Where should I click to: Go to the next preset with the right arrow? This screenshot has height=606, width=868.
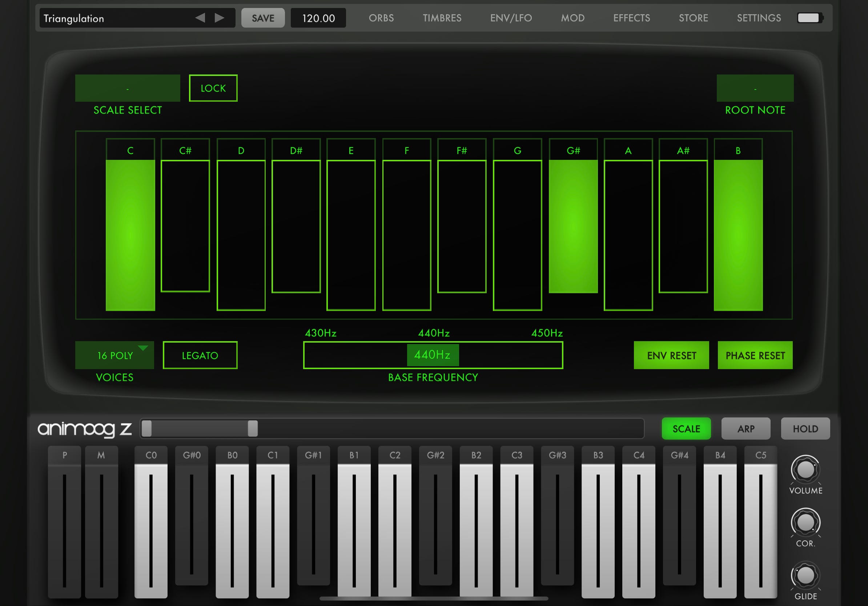[219, 17]
